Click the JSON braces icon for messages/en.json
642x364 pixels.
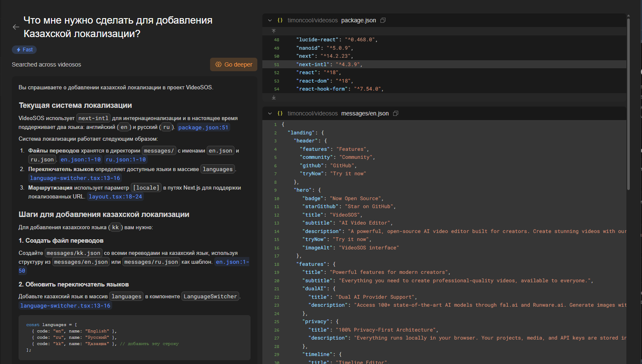coord(280,113)
